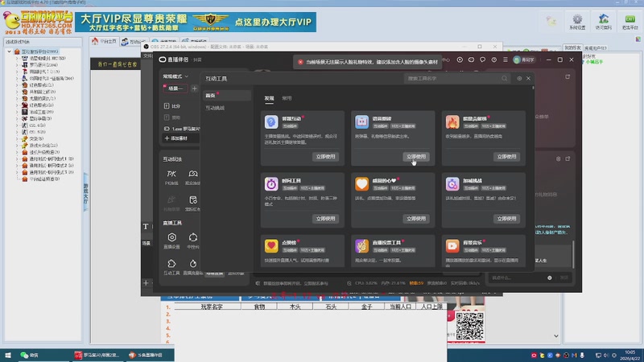Switch to the 常用 tab
This screenshot has height=362, width=644.
pyautogui.click(x=287, y=98)
